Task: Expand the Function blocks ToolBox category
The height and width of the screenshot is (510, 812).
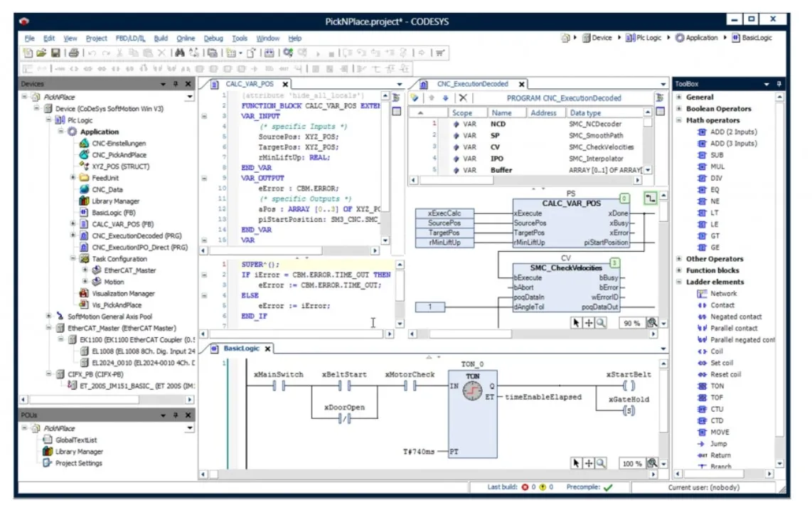Action: pos(679,270)
